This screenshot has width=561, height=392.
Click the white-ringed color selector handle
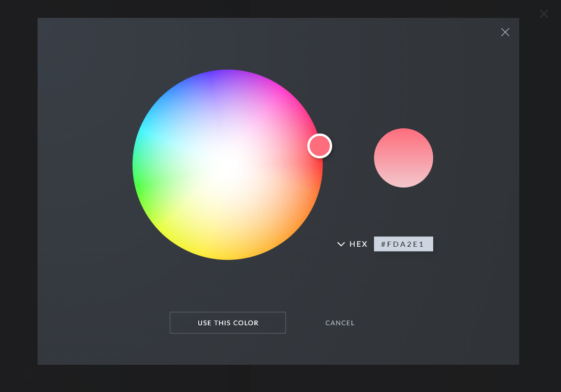[319, 146]
